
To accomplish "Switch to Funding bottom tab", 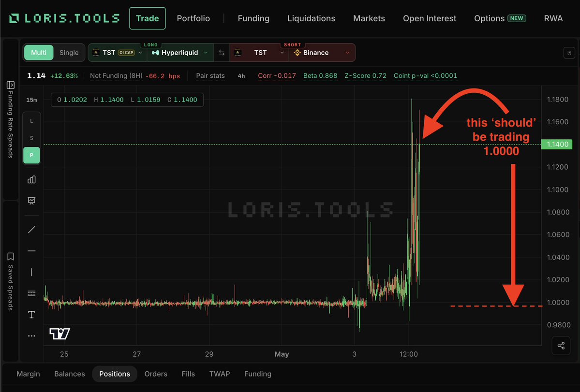I will coord(258,374).
